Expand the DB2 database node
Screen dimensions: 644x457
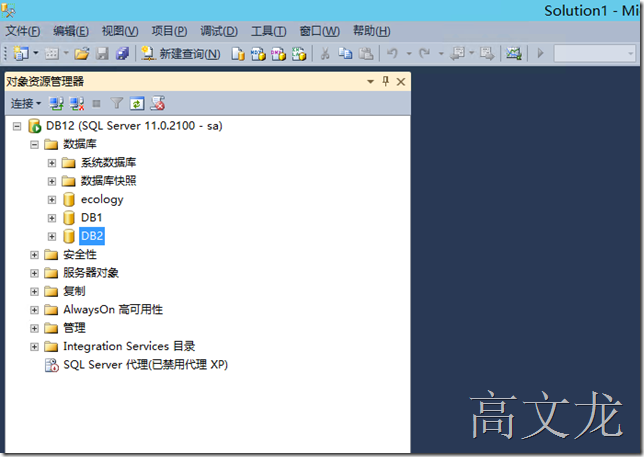pos(52,237)
